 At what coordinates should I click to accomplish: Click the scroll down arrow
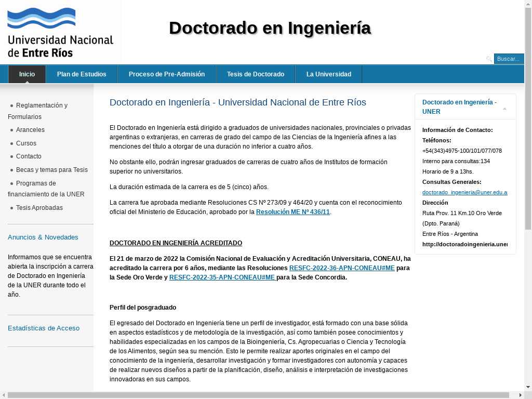[x=528, y=387]
